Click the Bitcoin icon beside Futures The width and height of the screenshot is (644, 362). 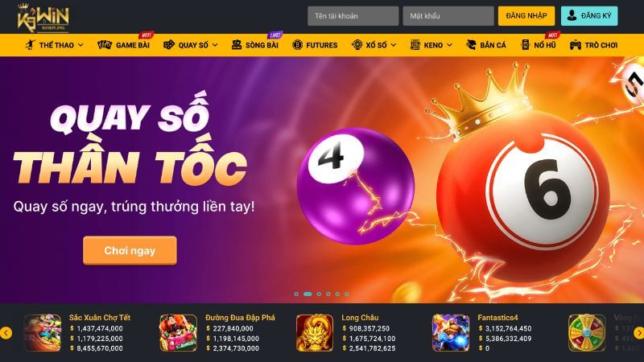click(297, 45)
